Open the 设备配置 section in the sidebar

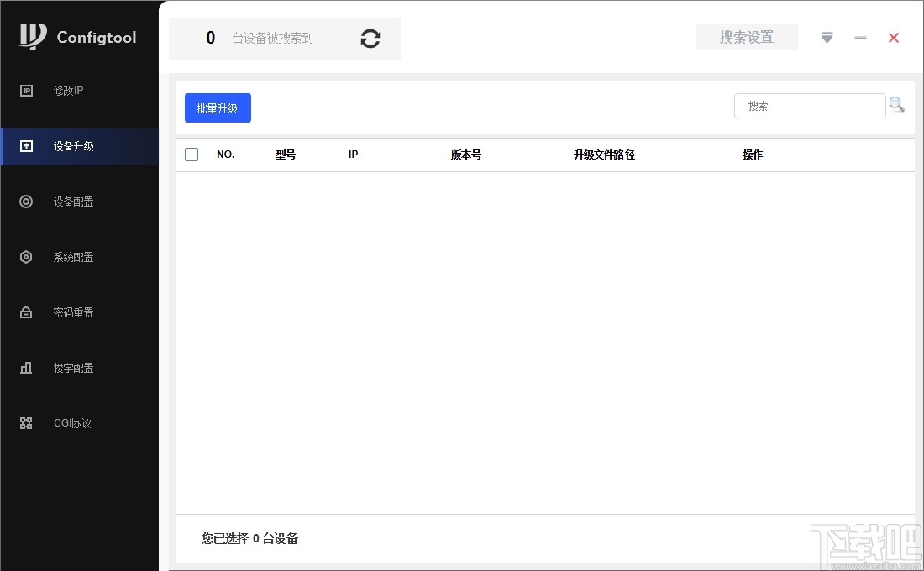pos(73,201)
